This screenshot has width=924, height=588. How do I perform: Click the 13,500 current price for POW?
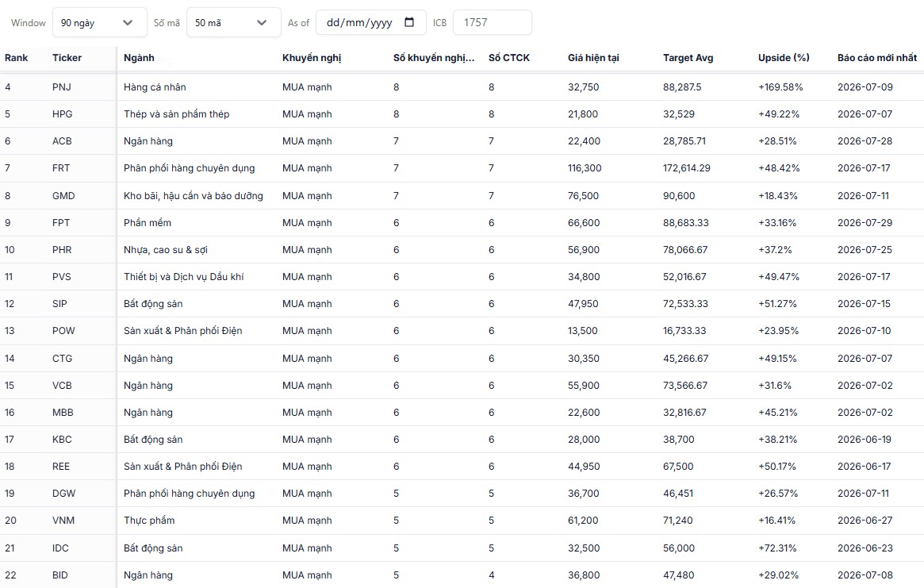pyautogui.click(x=583, y=331)
